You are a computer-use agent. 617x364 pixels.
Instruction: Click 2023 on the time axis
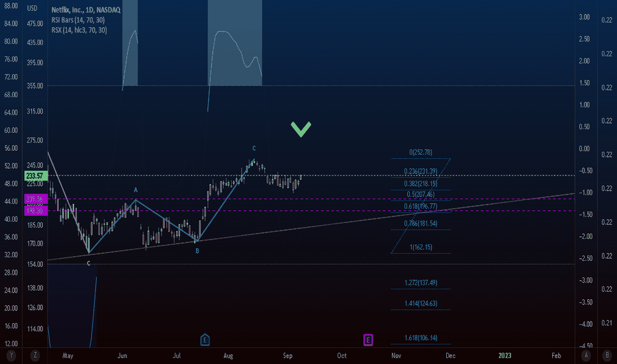click(x=505, y=356)
